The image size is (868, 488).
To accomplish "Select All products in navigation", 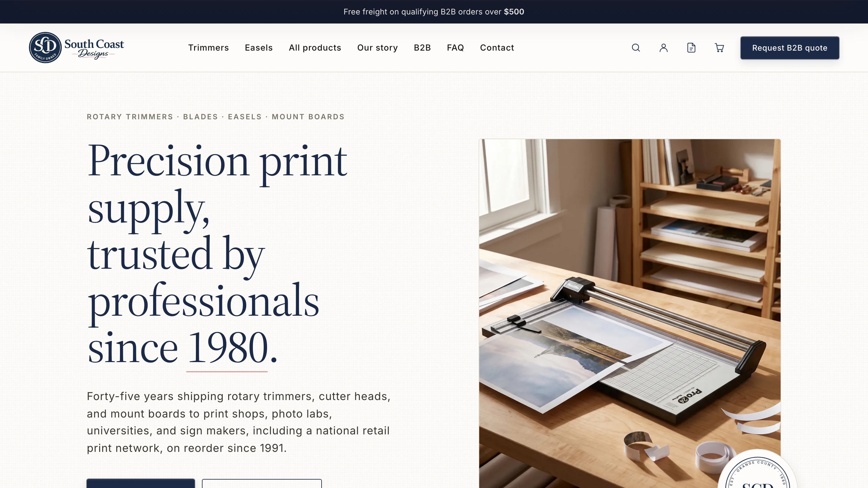I will [x=315, y=48].
